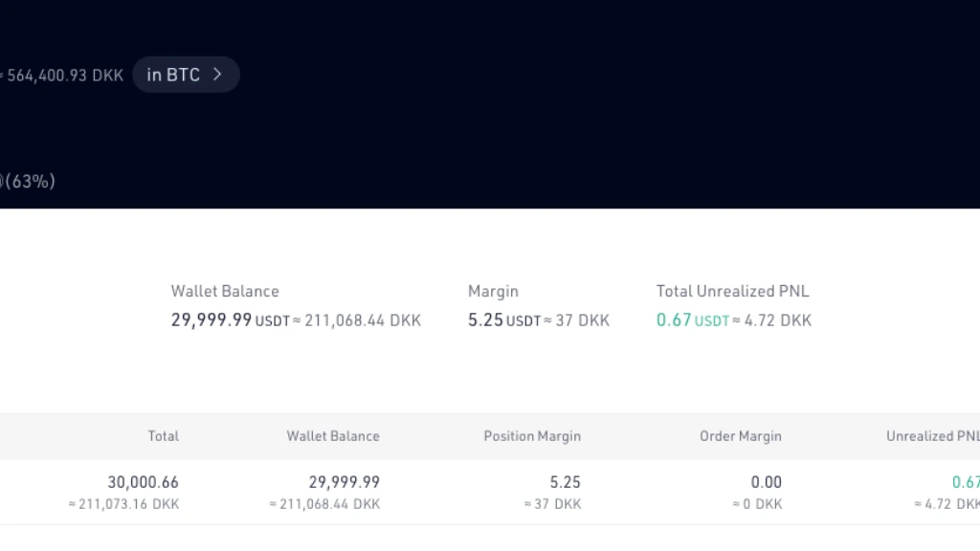This screenshot has width=980, height=551.
Task: Click the Margin summary label
Action: [493, 291]
